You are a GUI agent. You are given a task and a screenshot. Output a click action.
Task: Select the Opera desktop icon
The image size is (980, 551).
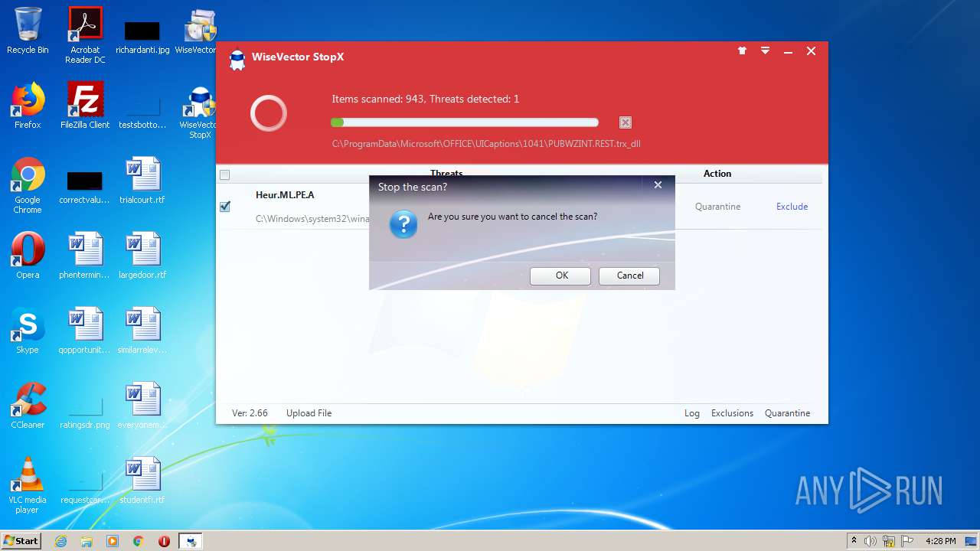(x=28, y=256)
